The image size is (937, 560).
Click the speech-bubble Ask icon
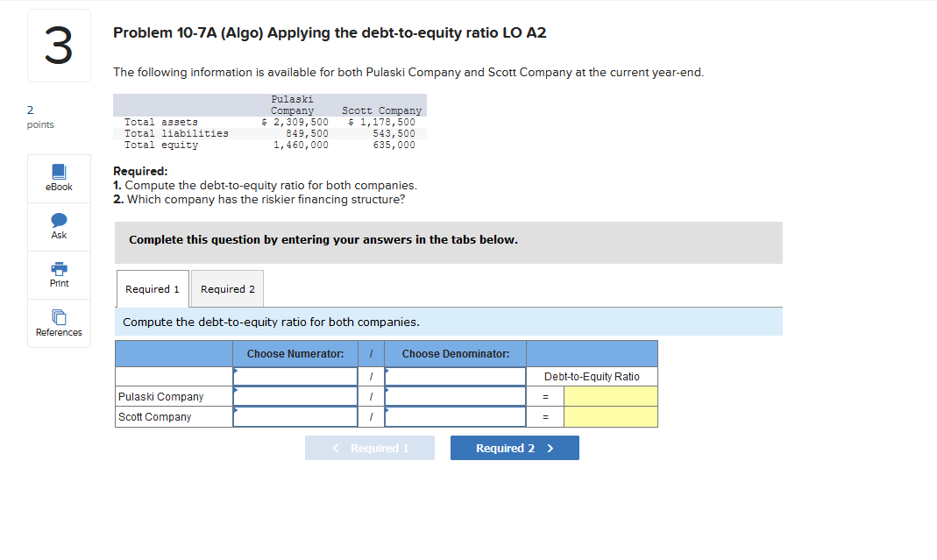[59, 220]
